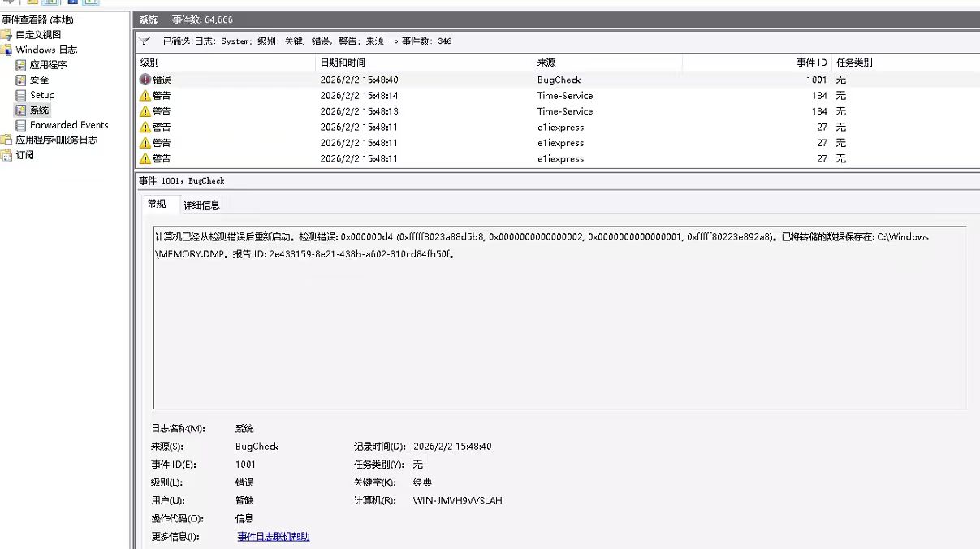Switch to the 常规 tab
Viewport: 980px width, 549px height.
(157, 204)
